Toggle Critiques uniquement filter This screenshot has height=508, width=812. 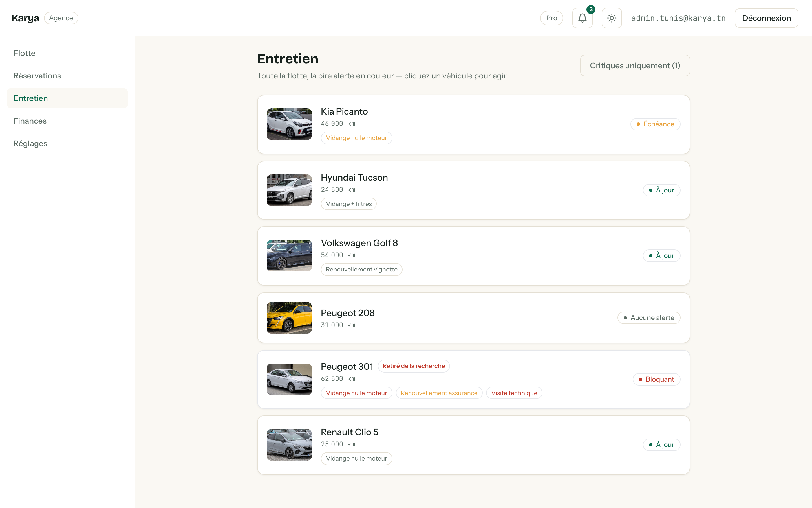coord(635,65)
